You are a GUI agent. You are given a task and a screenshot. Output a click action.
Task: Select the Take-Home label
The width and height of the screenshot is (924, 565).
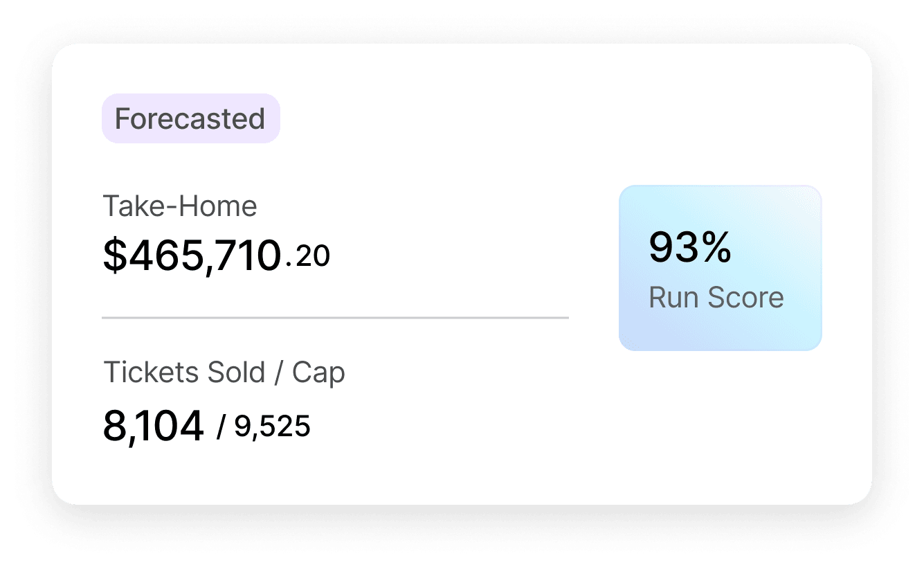coord(180,206)
